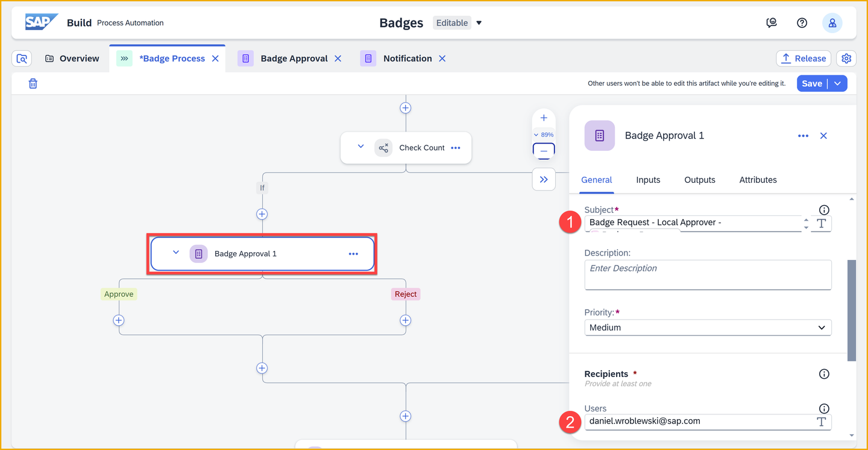Show info for the Users field
This screenshot has height=450, width=868.
[824, 408]
